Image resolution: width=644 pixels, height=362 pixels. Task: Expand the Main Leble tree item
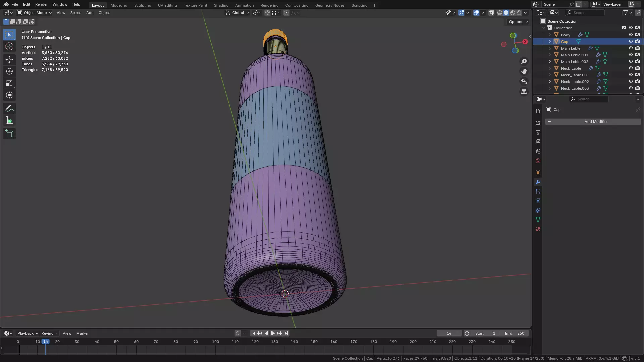[x=550, y=48]
